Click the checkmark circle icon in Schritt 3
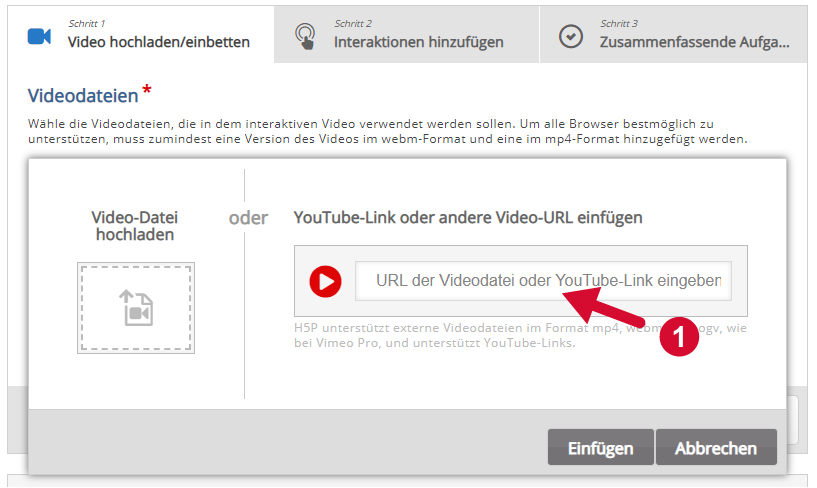Image resolution: width=817 pixels, height=488 pixels. [571, 36]
